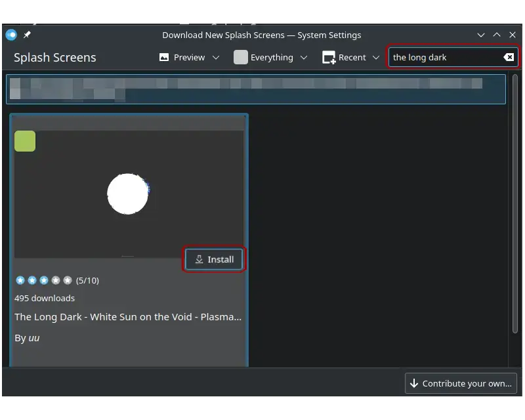Click Contribute your own button

(x=461, y=383)
